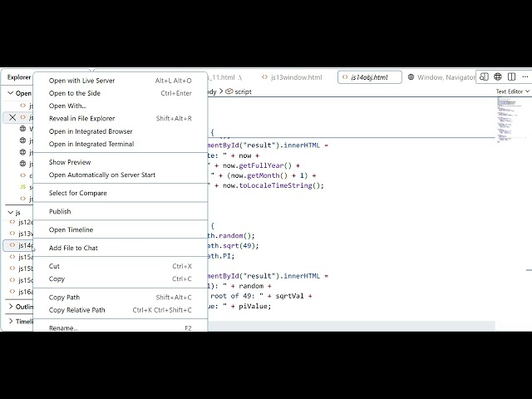Choose Reveal in File Explorer

pyautogui.click(x=121, y=118)
